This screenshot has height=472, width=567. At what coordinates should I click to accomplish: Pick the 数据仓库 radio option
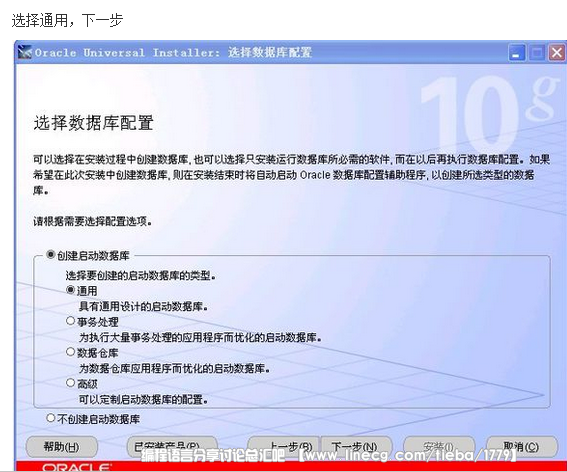pos(71,352)
